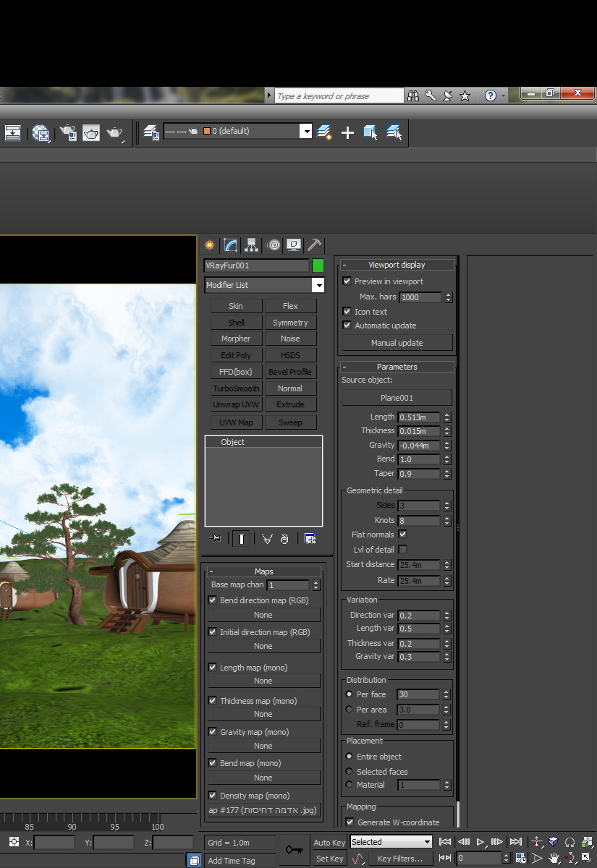
Task: Switch to the Motion panel tab
Action: (273, 245)
